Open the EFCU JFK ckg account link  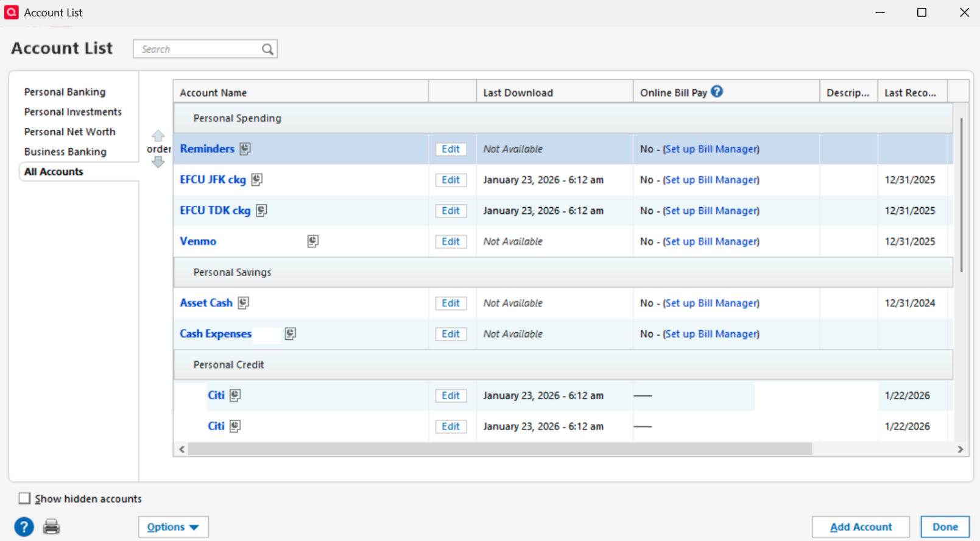(213, 180)
